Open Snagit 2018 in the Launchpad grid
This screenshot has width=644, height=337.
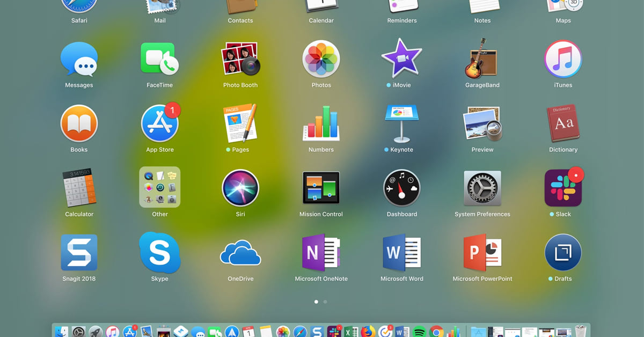pos(79,252)
